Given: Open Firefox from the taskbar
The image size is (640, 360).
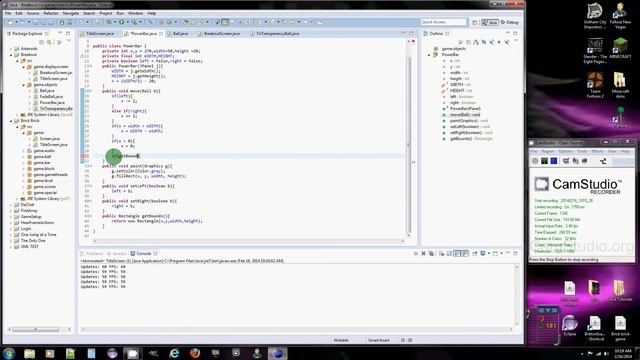Looking at the screenshot, I should pyautogui.click(x=195, y=353).
